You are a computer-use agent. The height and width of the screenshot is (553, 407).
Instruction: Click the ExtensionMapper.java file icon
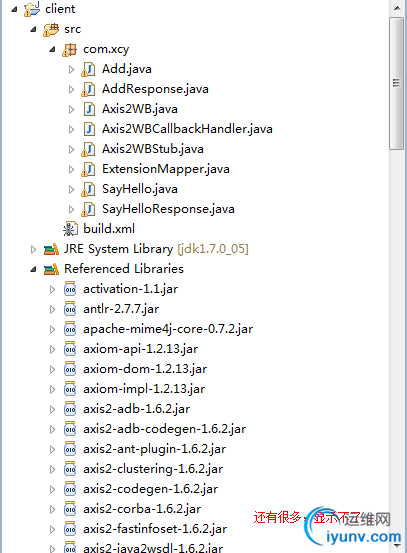[x=88, y=169]
